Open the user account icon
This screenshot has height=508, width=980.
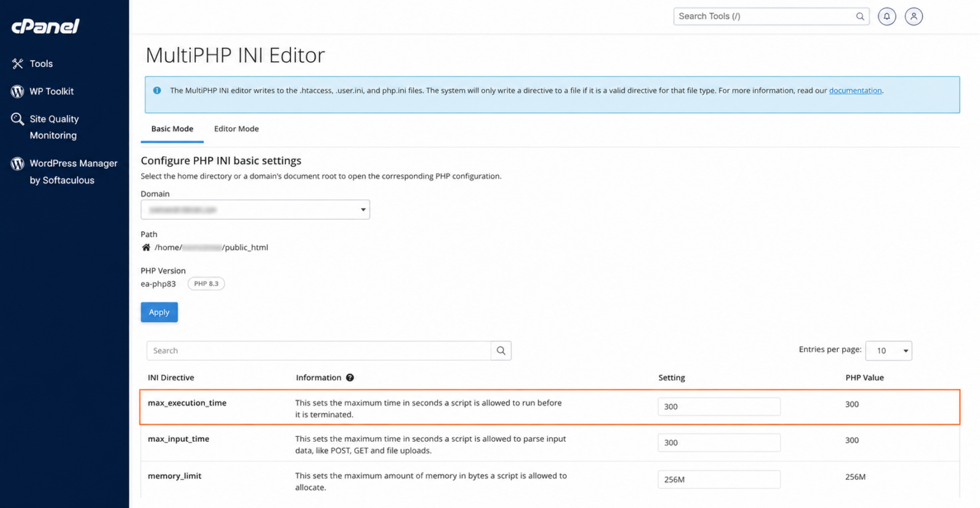[x=914, y=17]
